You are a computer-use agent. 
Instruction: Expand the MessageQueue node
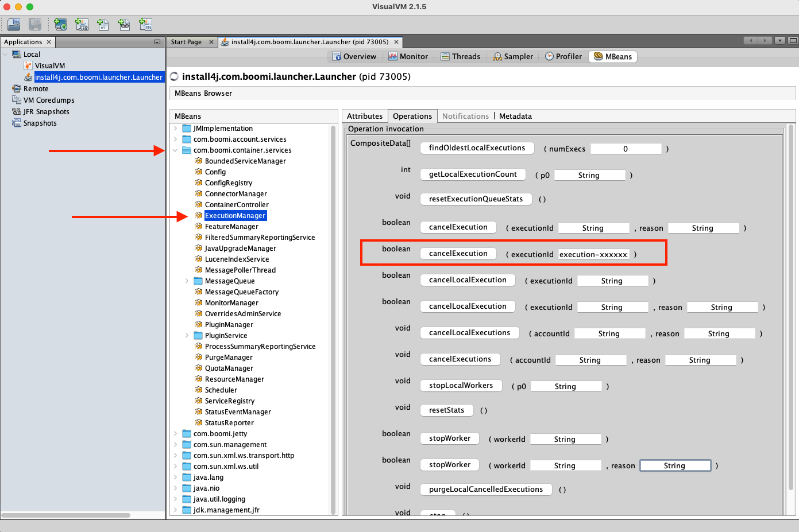(x=186, y=281)
